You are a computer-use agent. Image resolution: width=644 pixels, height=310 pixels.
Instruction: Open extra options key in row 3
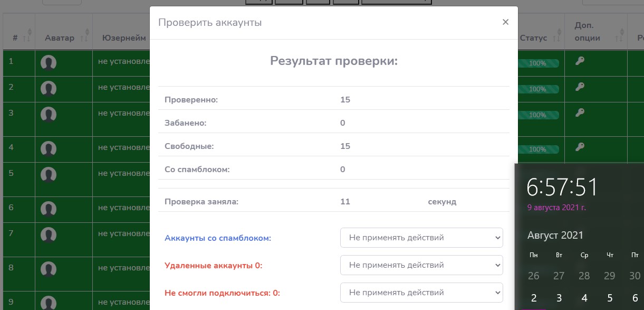(580, 112)
